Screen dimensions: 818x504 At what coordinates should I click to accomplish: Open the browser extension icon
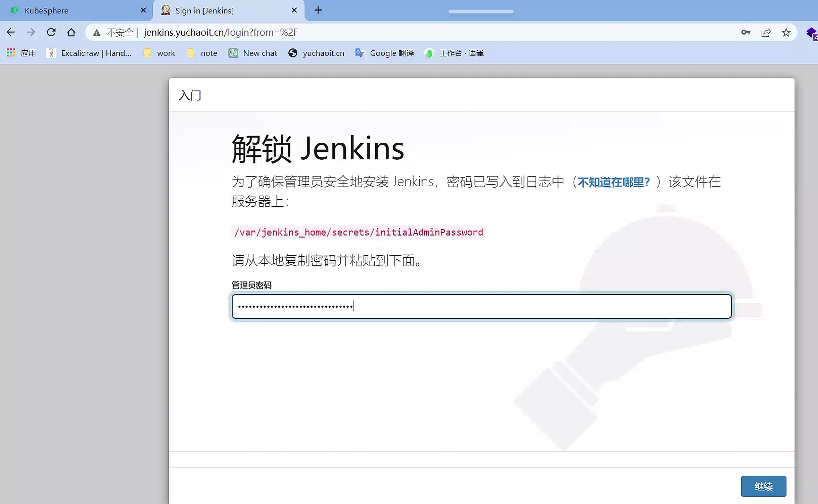(811, 33)
